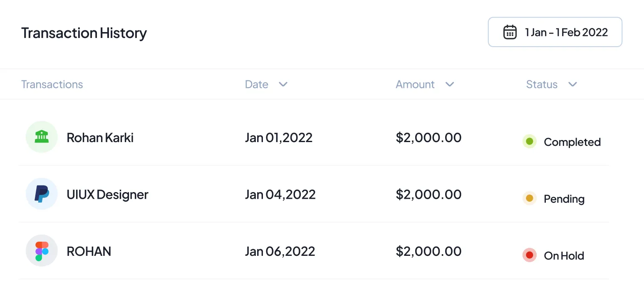
Task: Click the On Hold status label
Action: 564,256
